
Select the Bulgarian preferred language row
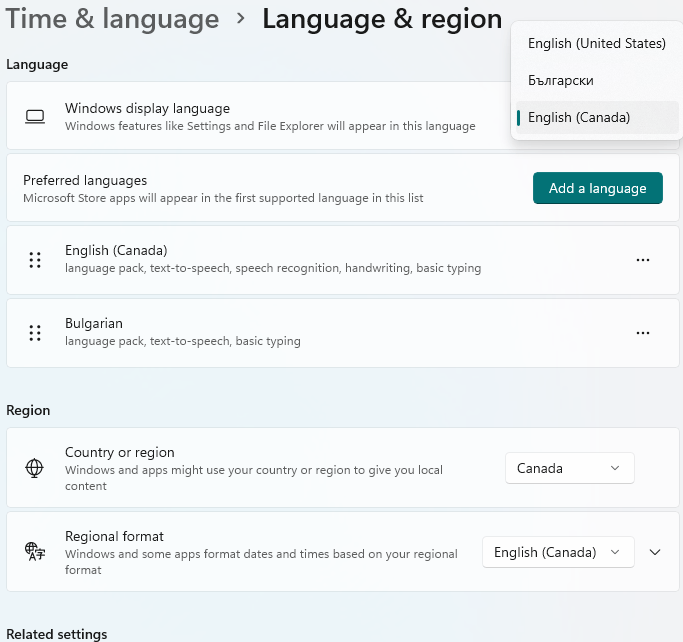click(343, 333)
